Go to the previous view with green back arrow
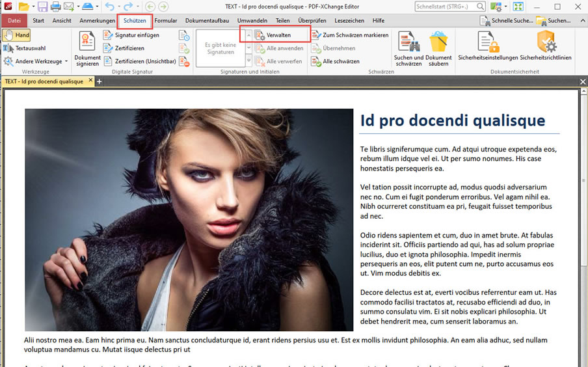Viewport: 588px width, 367px height. (x=150, y=7)
